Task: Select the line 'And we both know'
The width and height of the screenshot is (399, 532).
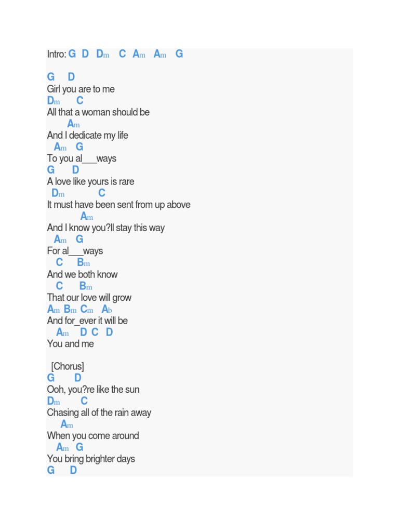Action: (x=82, y=274)
